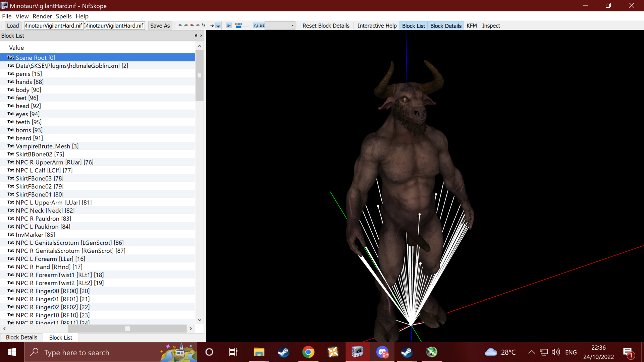
Task: Open Steam from the taskbar
Action: [283, 352]
